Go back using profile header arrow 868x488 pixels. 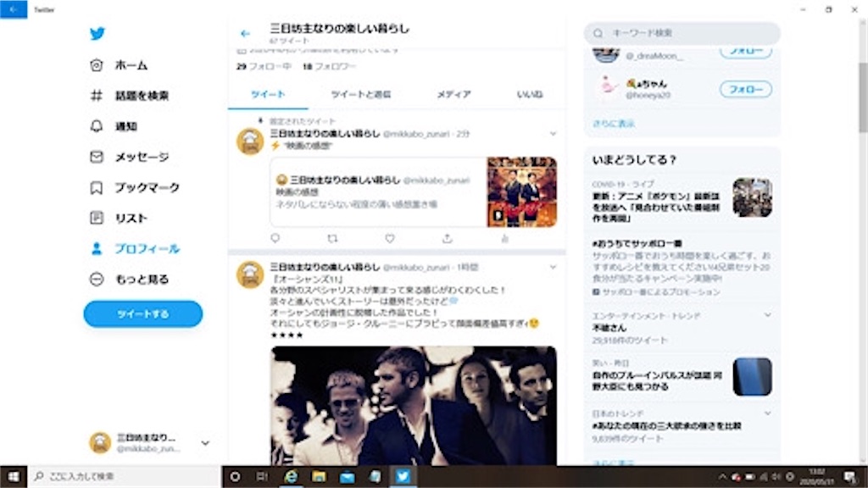point(245,34)
